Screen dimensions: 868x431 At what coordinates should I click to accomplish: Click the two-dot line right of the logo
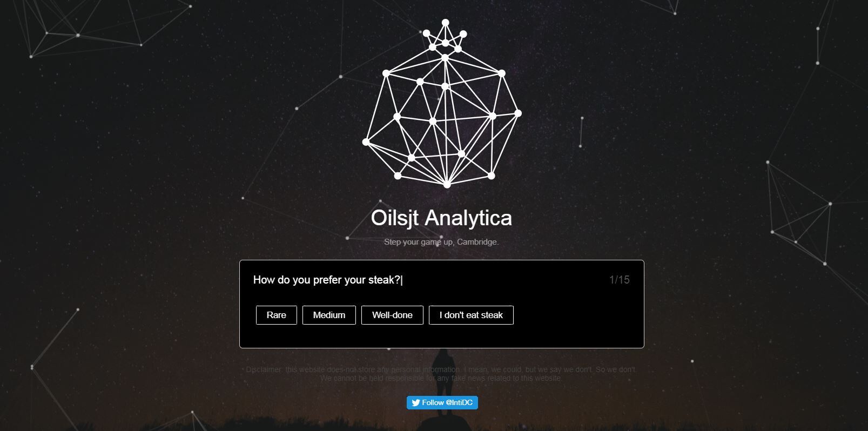click(x=581, y=132)
